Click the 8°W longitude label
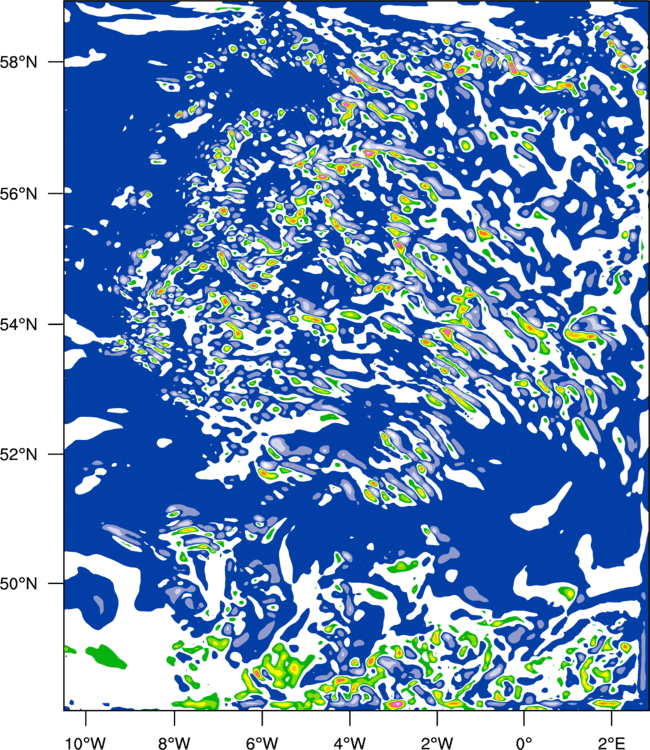 pos(174,743)
